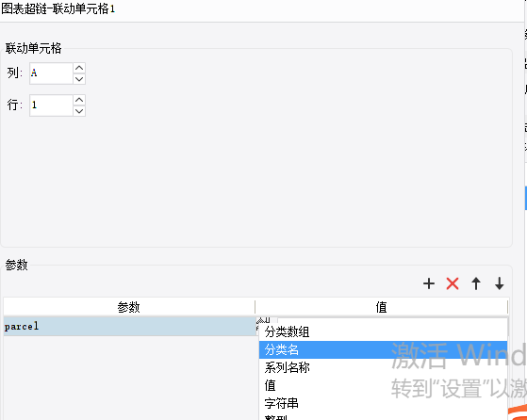Screen dimensions: 527x420
Task: Click the 参数 column header
Action: (x=129, y=307)
